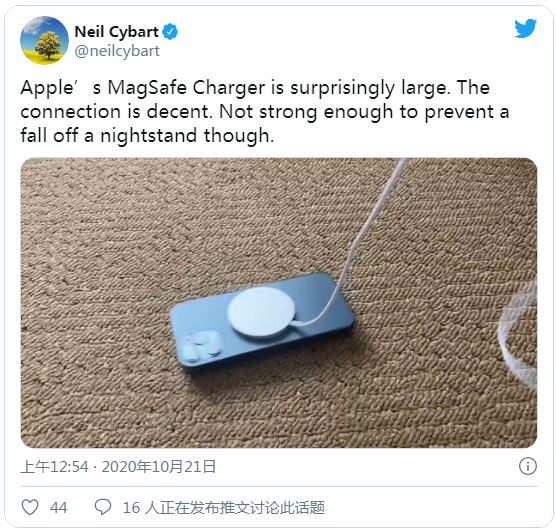This screenshot has width=556, height=531.
Task: Open the Neil Cybart display name
Action: tap(116, 32)
